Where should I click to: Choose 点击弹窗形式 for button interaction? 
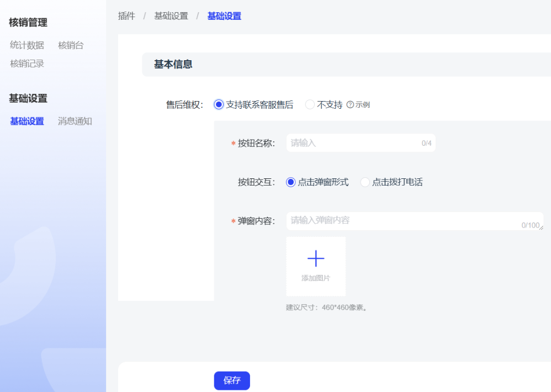pyautogui.click(x=291, y=182)
